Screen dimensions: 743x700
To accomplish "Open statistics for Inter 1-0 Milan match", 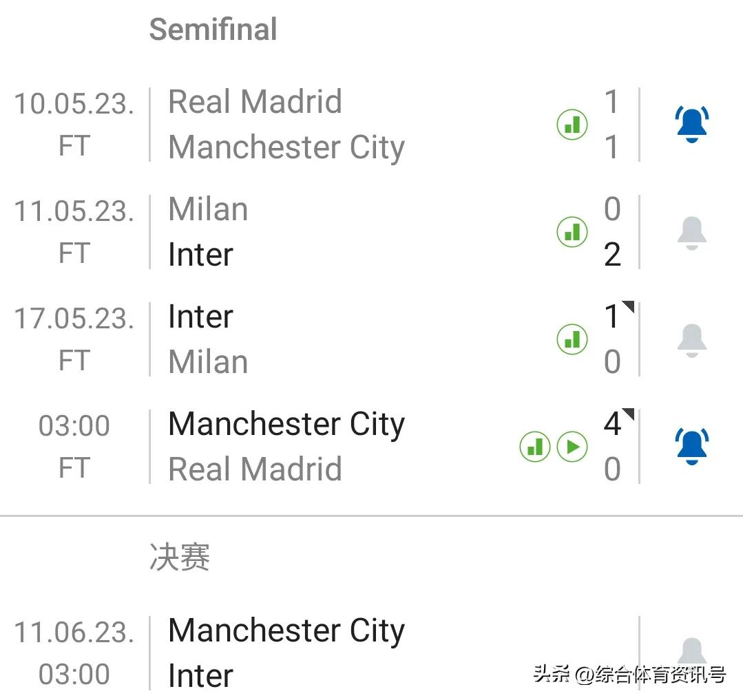I will (572, 339).
